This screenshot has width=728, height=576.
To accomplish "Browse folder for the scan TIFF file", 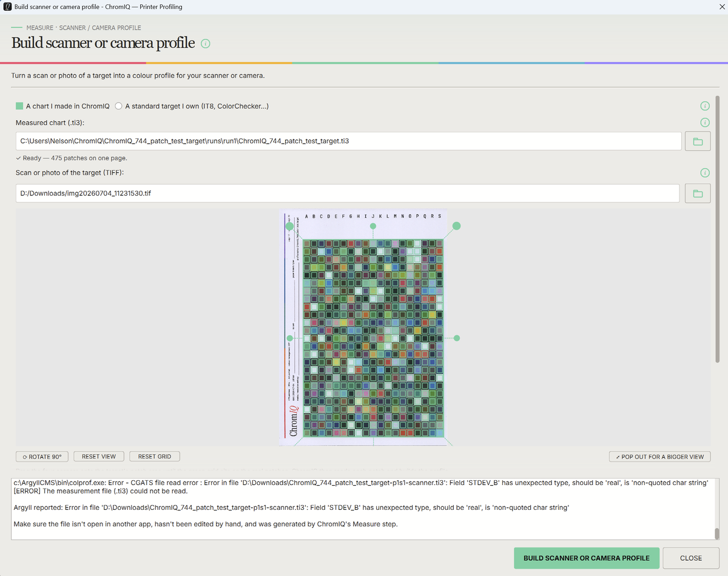I will pyautogui.click(x=698, y=193).
